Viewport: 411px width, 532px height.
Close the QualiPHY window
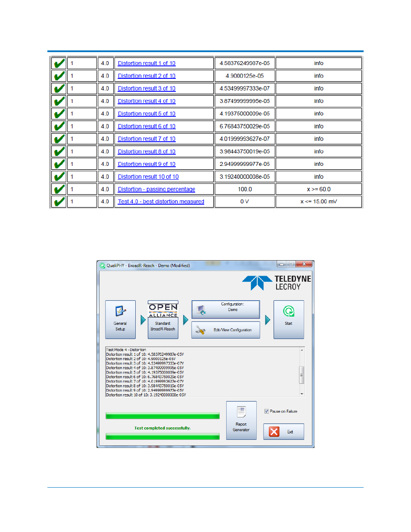[304, 264]
